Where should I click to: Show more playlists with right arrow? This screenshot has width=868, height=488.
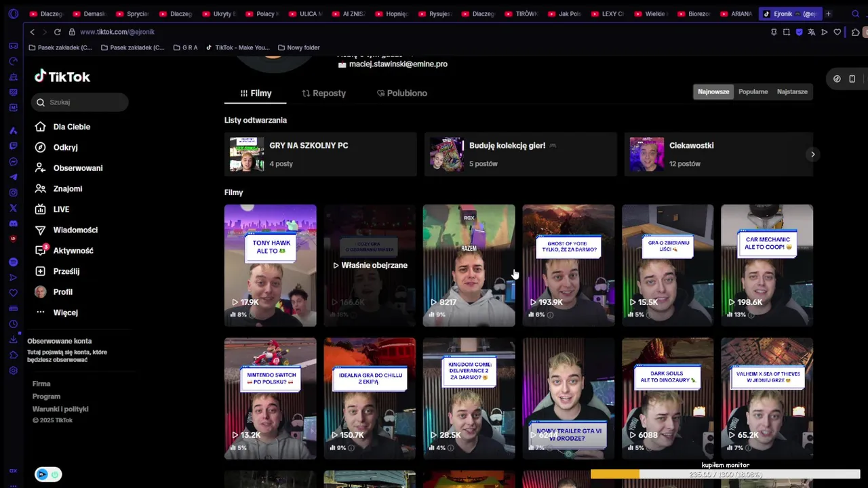(x=812, y=155)
